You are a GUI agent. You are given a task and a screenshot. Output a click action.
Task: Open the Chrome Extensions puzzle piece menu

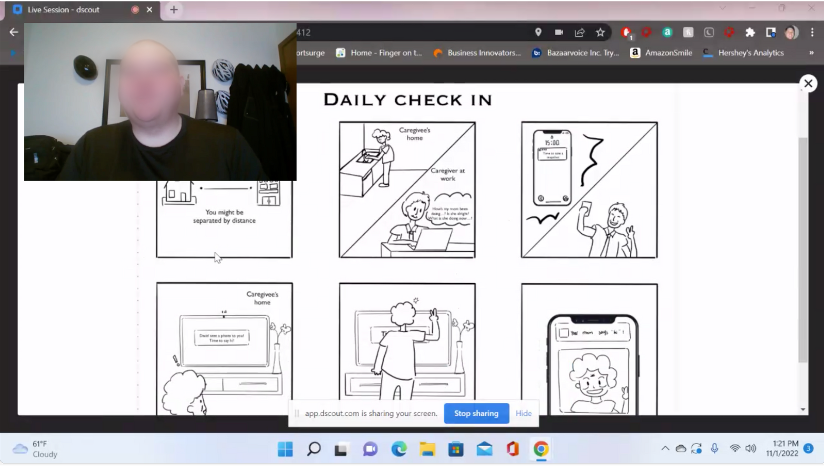(750, 32)
